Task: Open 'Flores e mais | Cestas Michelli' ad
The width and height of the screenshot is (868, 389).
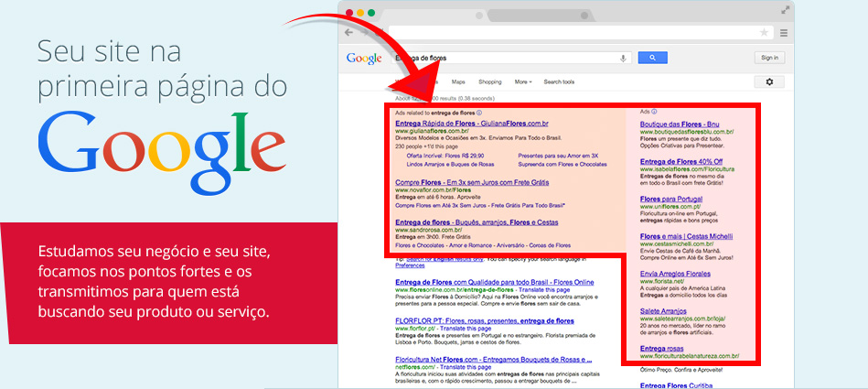Action: pyautogui.click(x=686, y=236)
